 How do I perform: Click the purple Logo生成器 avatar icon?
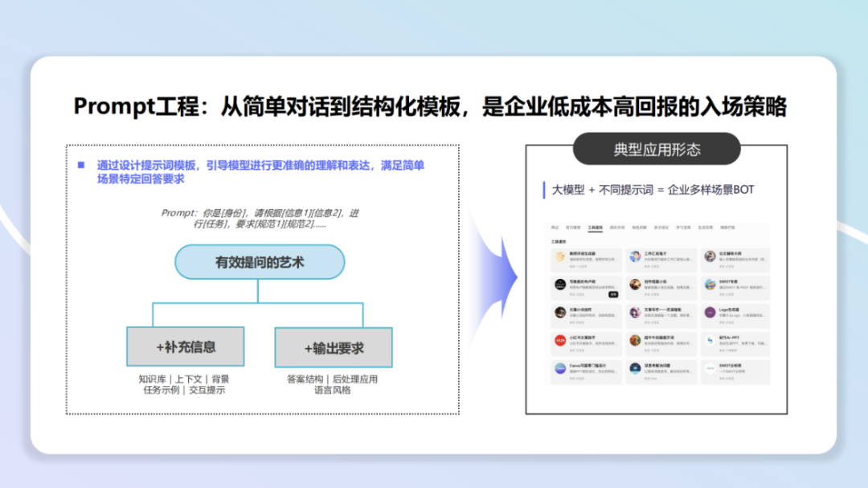click(710, 313)
